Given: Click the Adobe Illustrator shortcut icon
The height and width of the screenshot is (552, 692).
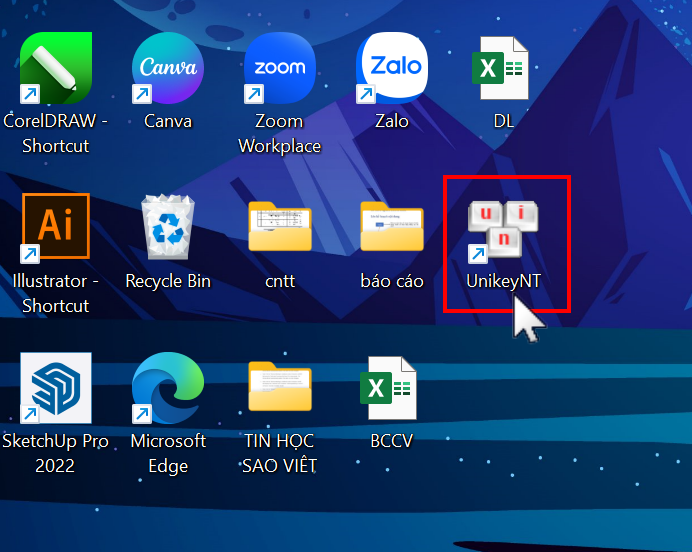Looking at the screenshot, I should [x=56, y=228].
